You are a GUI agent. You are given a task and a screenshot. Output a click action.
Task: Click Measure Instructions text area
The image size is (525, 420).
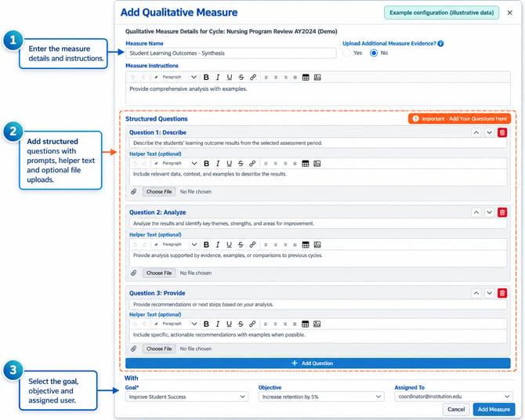(318, 94)
